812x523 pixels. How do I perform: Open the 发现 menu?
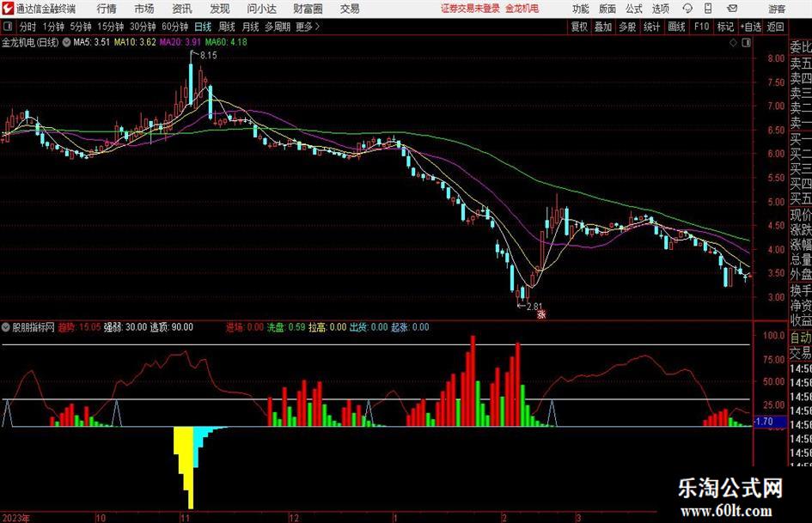coord(220,9)
